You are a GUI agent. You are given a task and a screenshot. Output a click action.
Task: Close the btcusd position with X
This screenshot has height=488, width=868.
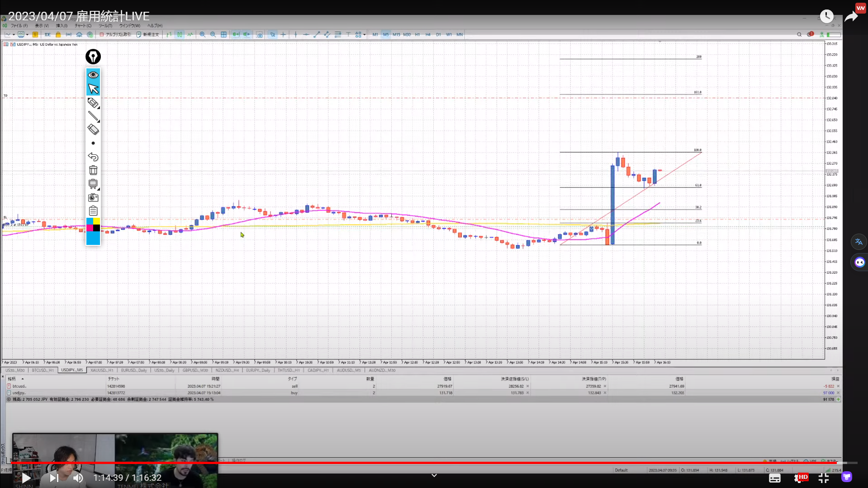click(x=838, y=386)
